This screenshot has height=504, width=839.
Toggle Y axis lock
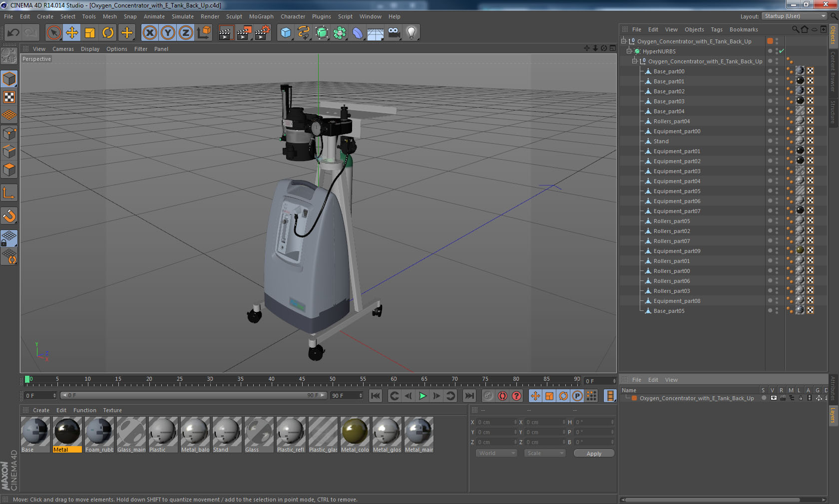[x=168, y=33]
